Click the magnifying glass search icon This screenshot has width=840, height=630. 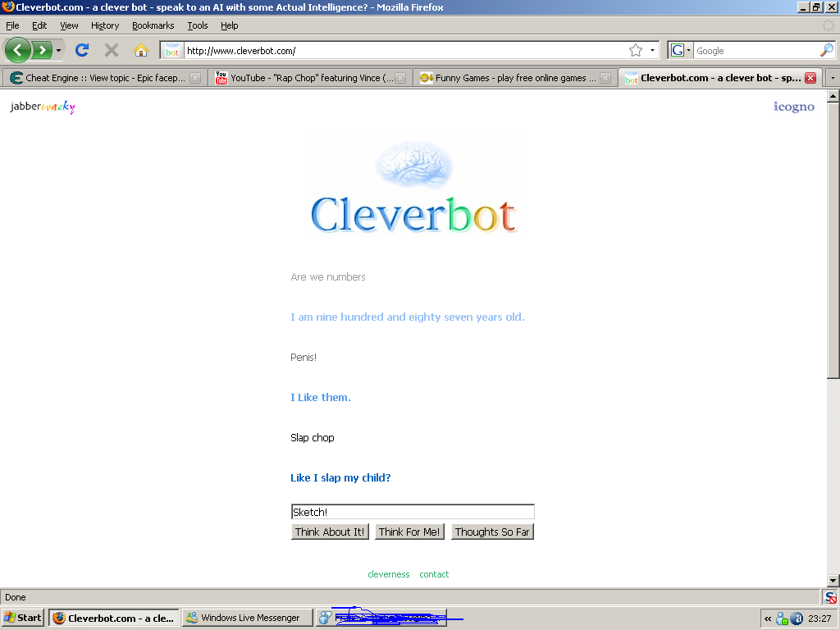827,50
